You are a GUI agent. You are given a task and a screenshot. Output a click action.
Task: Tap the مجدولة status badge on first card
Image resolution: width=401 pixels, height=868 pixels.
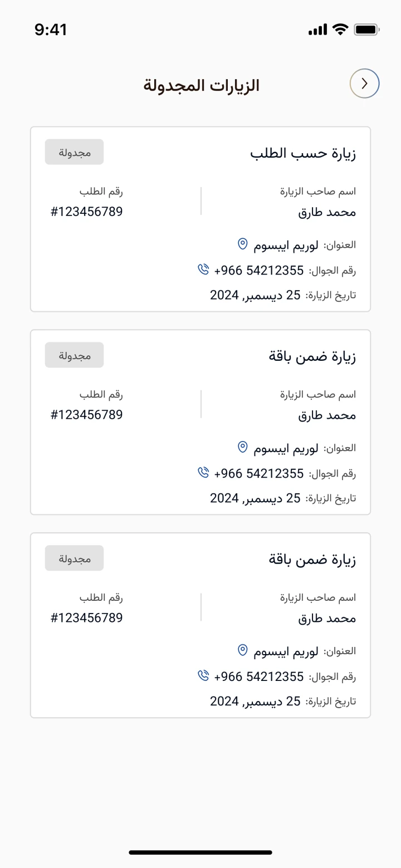[74, 152]
